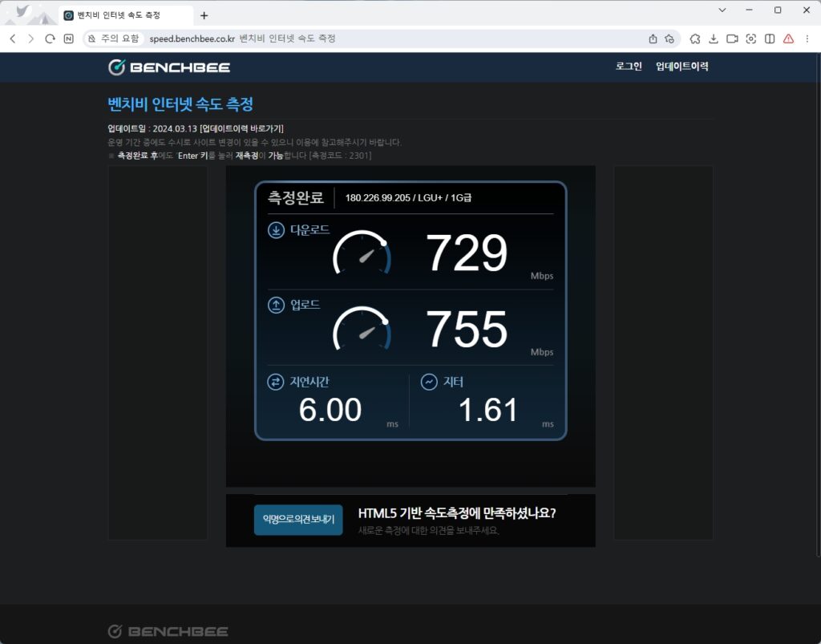Click the 지연시간 label
Screen dimensions: 821x644
pyautogui.click(x=309, y=382)
